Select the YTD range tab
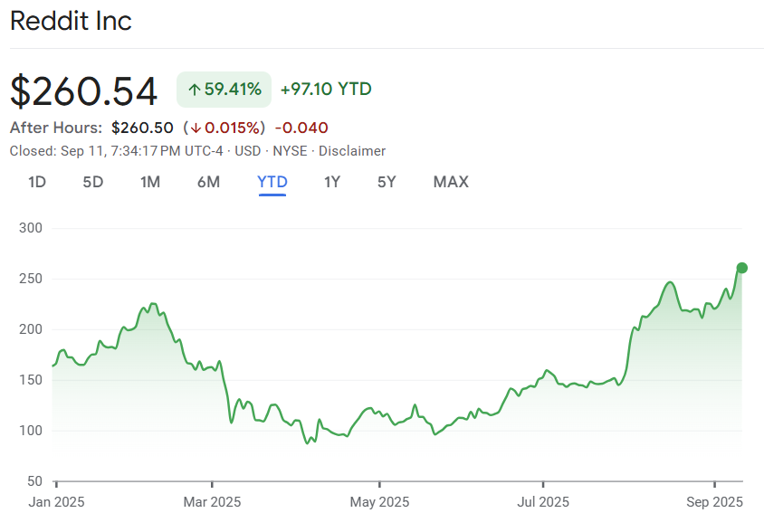Screen dimensions: 764x532 point(272,182)
